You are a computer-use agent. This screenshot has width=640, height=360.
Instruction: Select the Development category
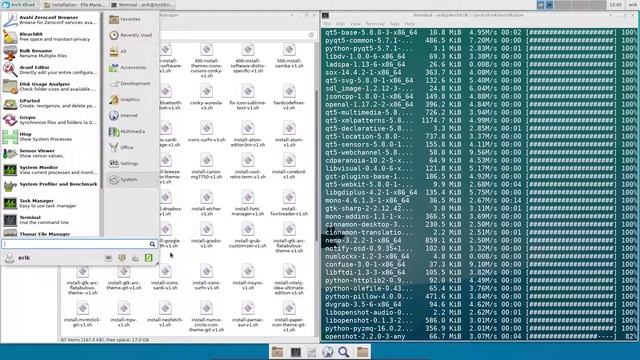pyautogui.click(x=131, y=83)
